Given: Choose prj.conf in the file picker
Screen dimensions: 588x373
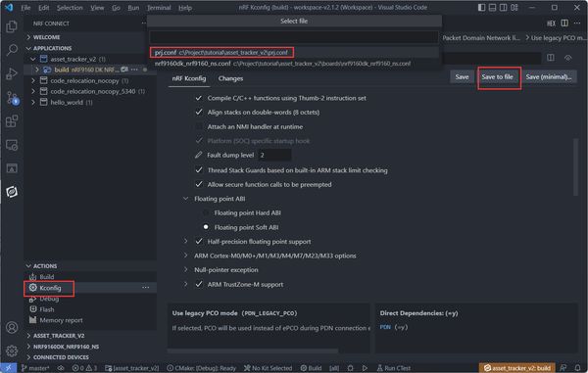Looking at the screenshot, I should coord(294,53).
